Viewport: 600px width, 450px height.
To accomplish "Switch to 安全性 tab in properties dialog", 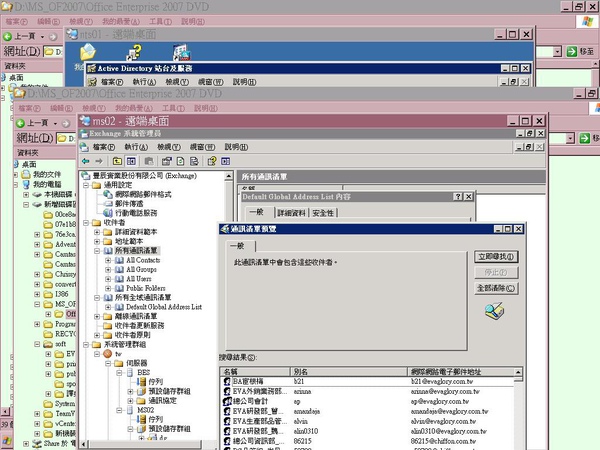I will pos(323,213).
